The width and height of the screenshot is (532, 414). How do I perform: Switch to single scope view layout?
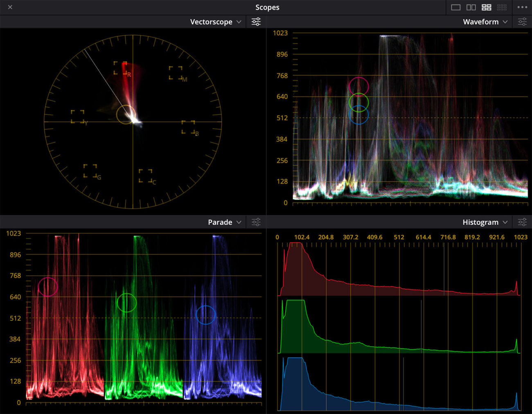tap(455, 7)
